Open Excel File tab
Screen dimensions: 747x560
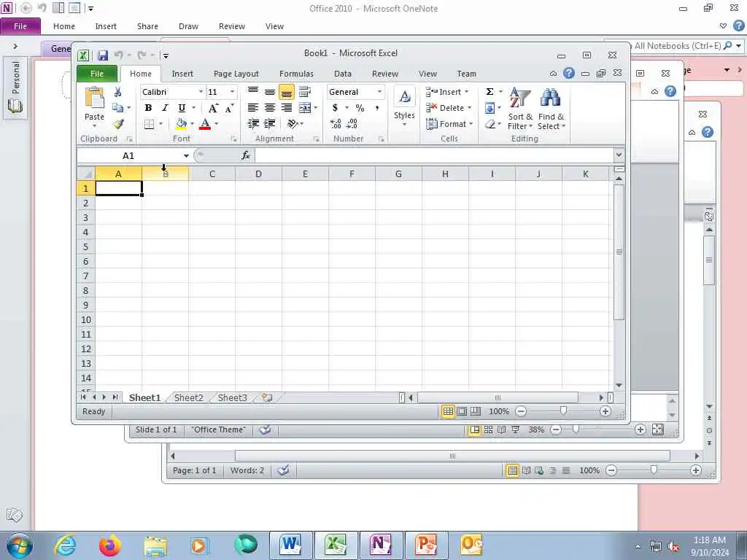(x=97, y=74)
